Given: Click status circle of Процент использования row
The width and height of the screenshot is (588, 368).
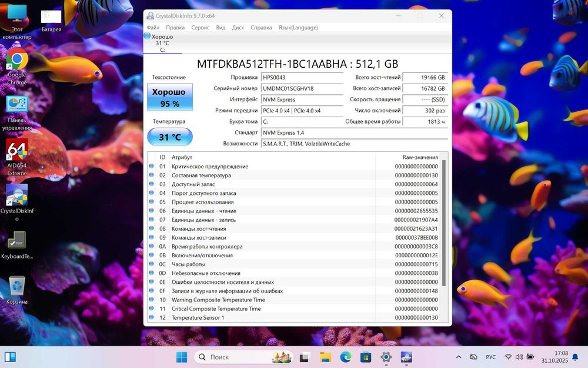Looking at the screenshot, I should (x=151, y=201).
